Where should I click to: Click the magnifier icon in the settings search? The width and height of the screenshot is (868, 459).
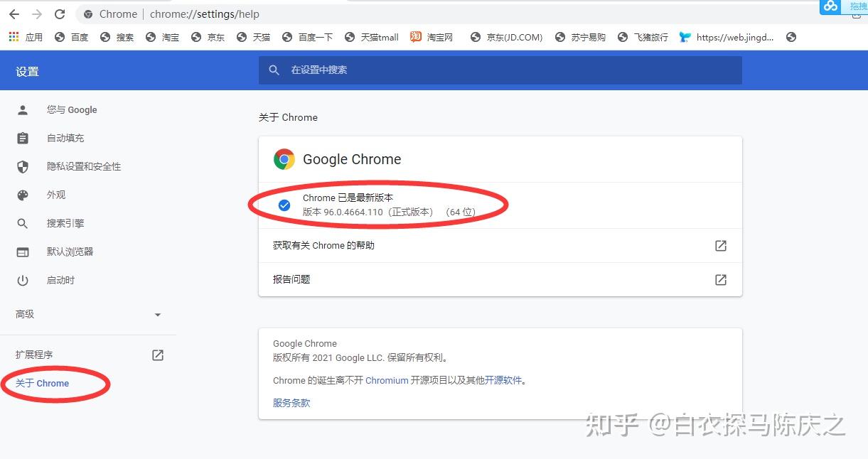point(274,70)
